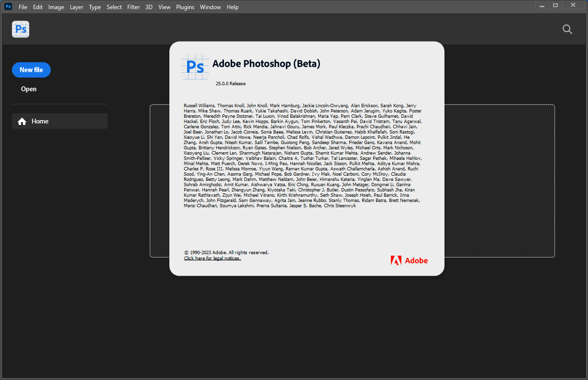The image size is (588, 380).
Task: Follow the 'Click here for legal notices' link
Action: (x=212, y=258)
